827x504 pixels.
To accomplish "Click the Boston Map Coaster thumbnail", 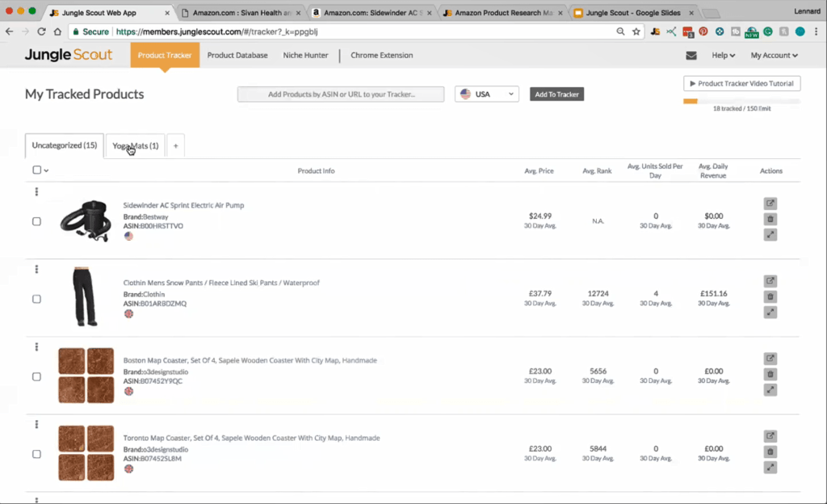I will 86,376.
